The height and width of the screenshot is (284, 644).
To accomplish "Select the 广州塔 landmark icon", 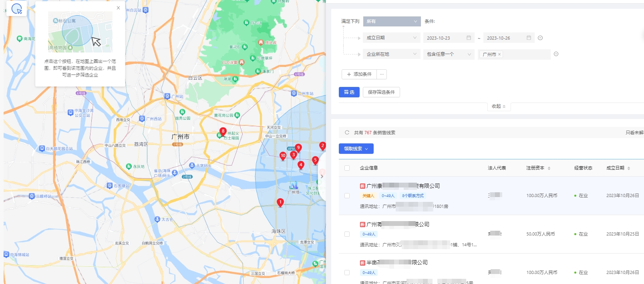I will pos(294,185).
